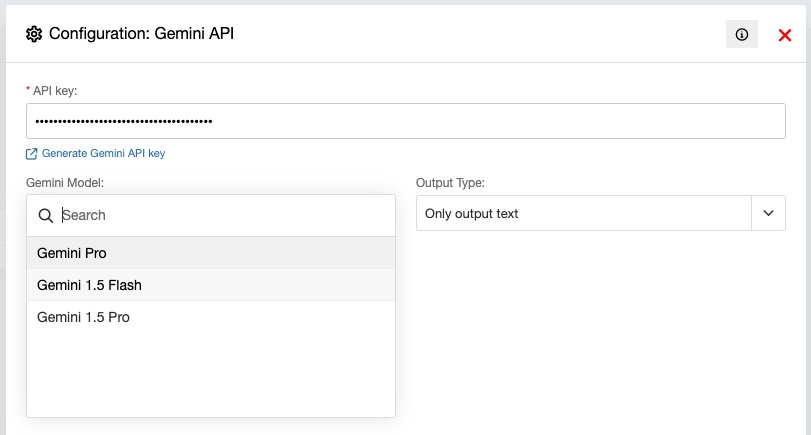Click the Output Type chevron arrow
811x435 pixels.
pyautogui.click(x=769, y=213)
